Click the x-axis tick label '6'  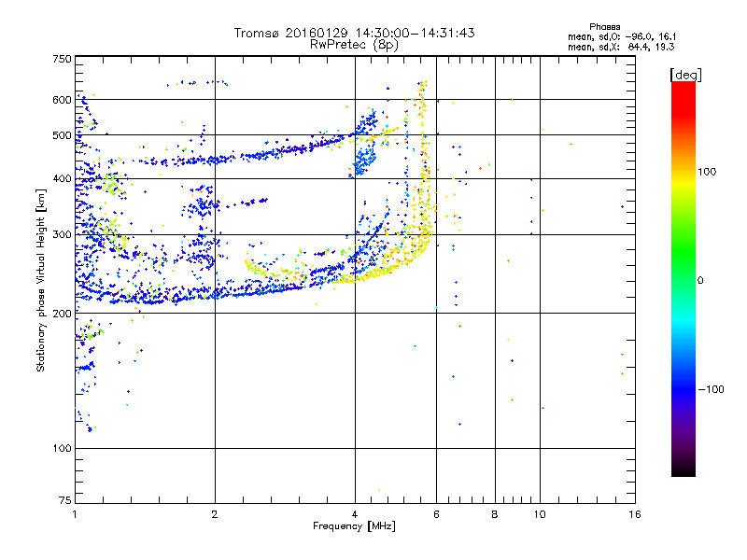(436, 514)
